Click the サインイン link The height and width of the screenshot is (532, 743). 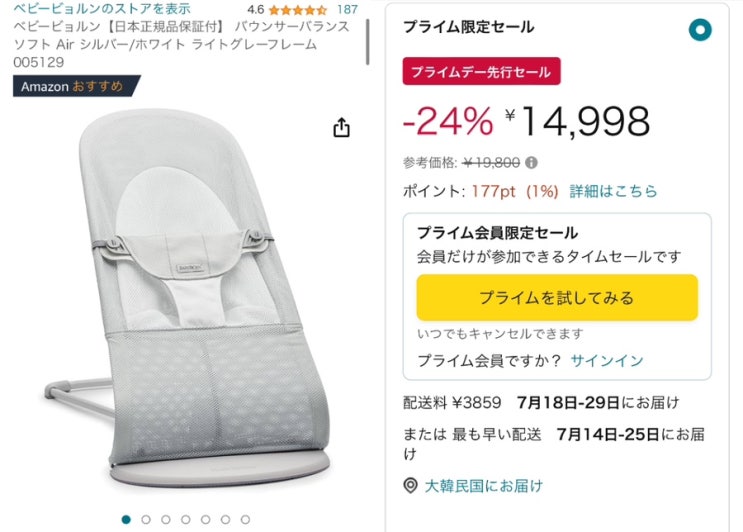pos(607,360)
